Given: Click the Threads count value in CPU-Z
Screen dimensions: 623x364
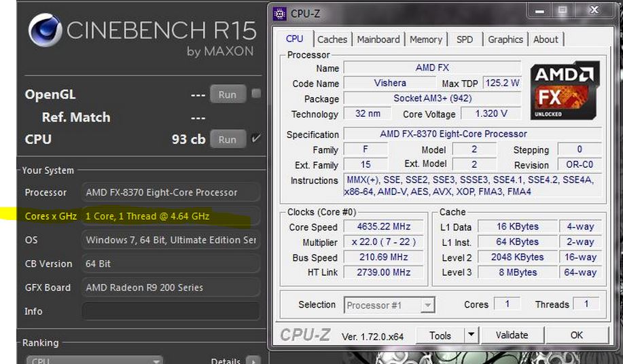Looking at the screenshot, I should point(586,304).
